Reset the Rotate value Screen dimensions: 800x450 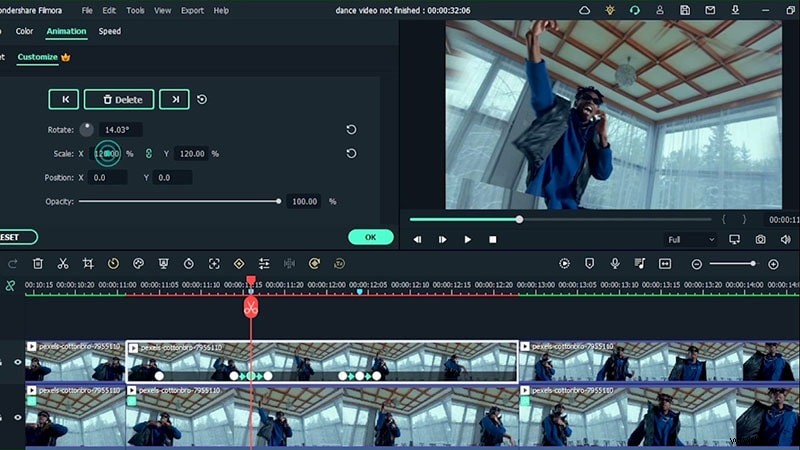351,130
